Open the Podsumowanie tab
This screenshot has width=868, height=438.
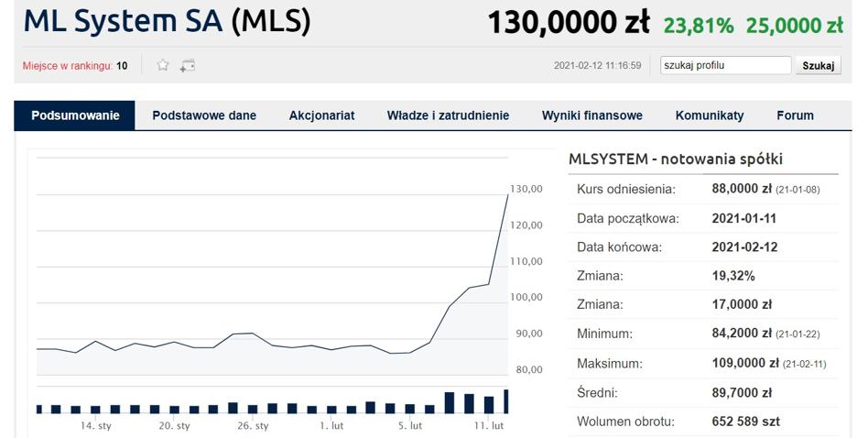(75, 115)
